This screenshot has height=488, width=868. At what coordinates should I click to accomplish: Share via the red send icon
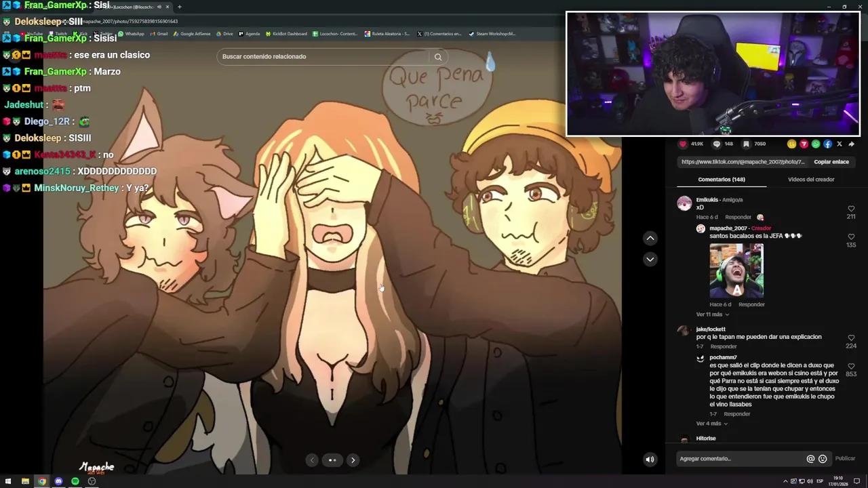point(804,144)
